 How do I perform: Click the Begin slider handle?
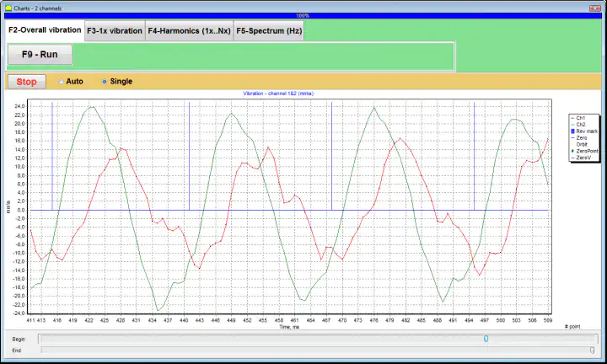[486, 339]
